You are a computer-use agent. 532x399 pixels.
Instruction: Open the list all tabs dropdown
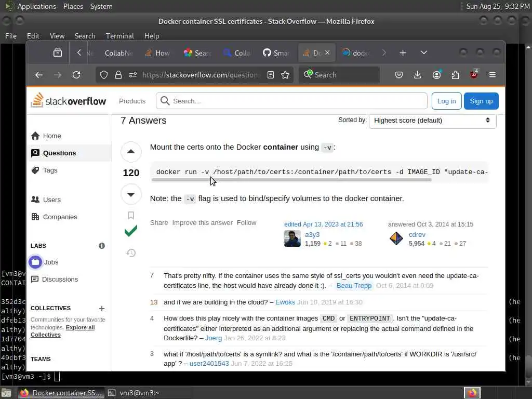point(424,53)
